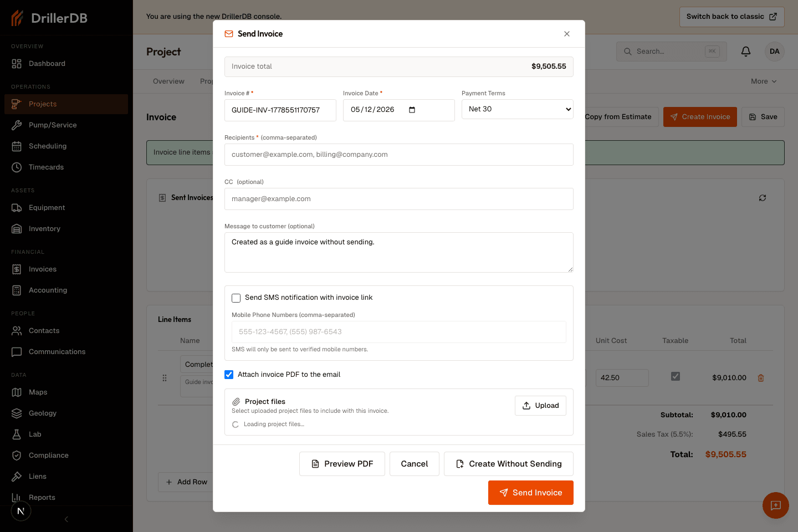
Task: Open Geology section
Action: pos(66,413)
